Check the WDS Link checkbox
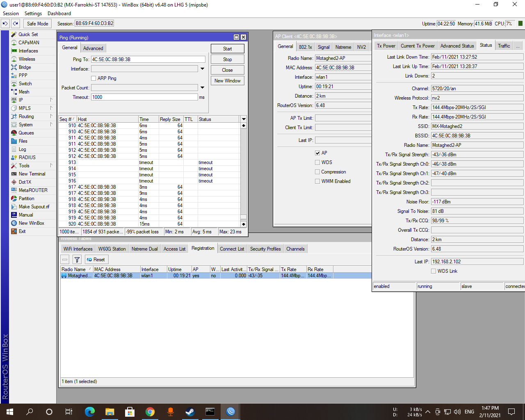 (433, 271)
